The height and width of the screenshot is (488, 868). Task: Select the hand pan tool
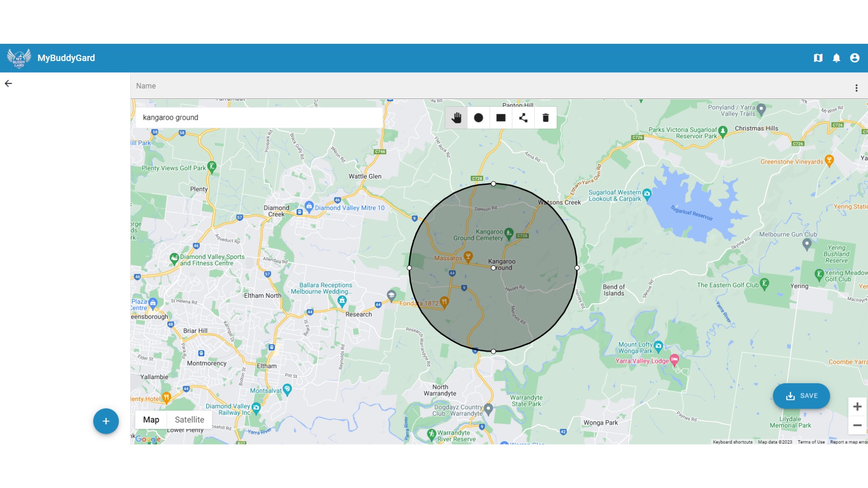(x=456, y=118)
